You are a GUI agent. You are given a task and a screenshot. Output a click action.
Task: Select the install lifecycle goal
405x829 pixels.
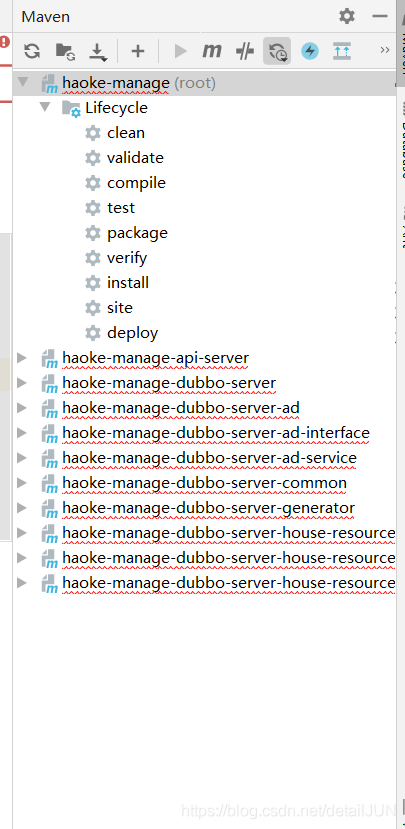tap(128, 283)
